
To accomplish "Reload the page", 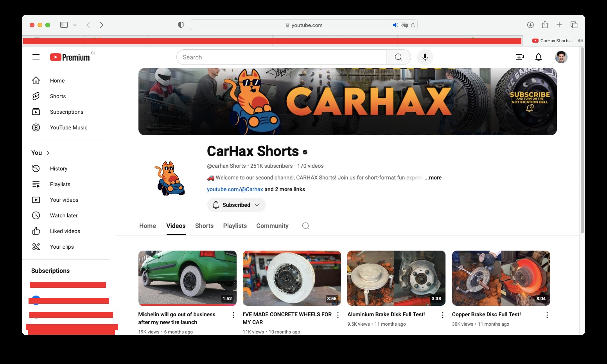I will pos(413,25).
